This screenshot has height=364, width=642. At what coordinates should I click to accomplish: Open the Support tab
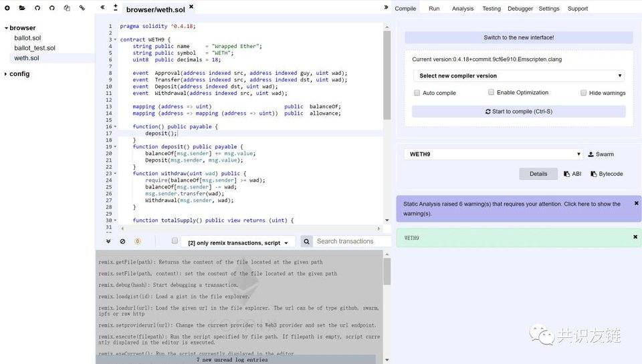pos(578,9)
